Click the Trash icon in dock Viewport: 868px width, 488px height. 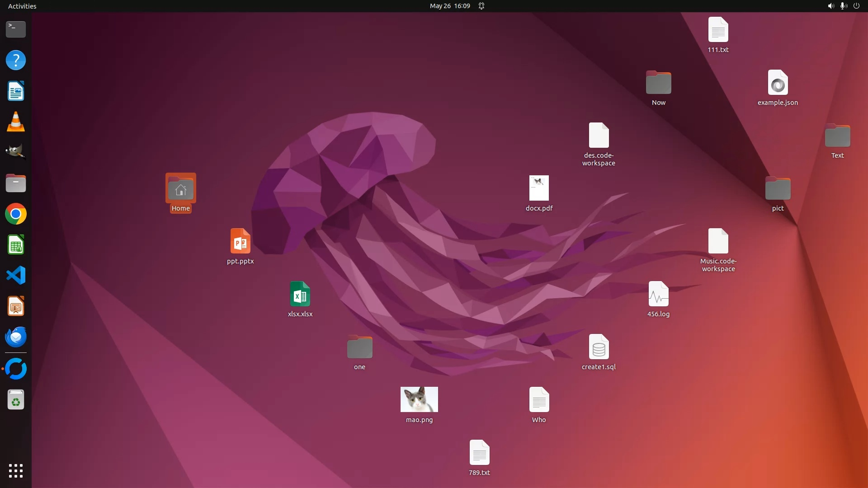(x=16, y=400)
